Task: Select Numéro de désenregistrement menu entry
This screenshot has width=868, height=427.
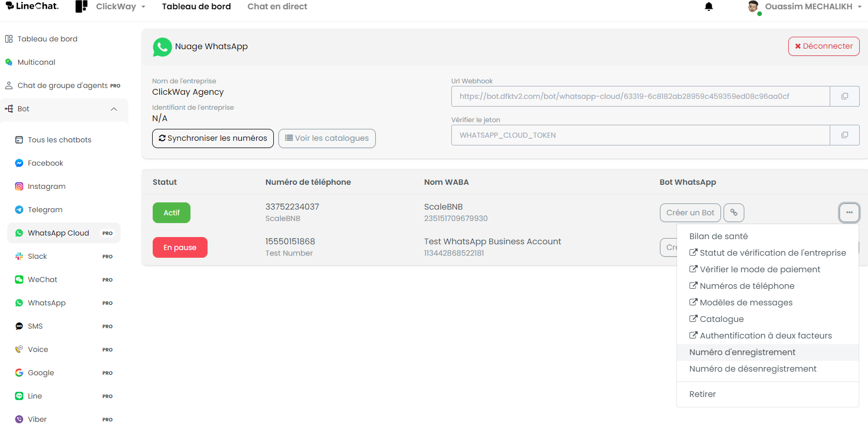Action: pyautogui.click(x=768, y=369)
